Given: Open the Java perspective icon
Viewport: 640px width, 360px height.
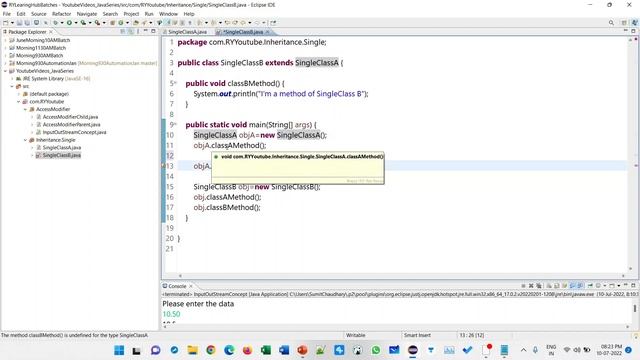Looking at the screenshot, I should pos(634,23).
